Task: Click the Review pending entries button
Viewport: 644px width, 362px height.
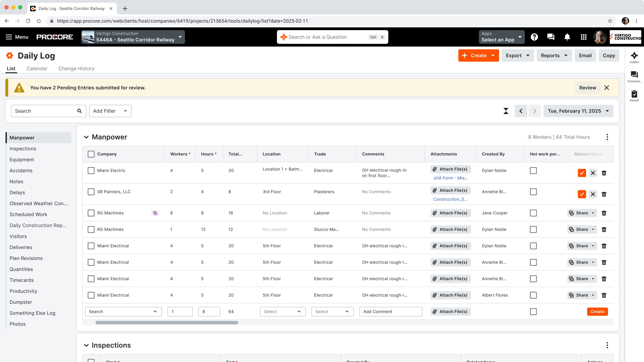Action: [x=587, y=88]
